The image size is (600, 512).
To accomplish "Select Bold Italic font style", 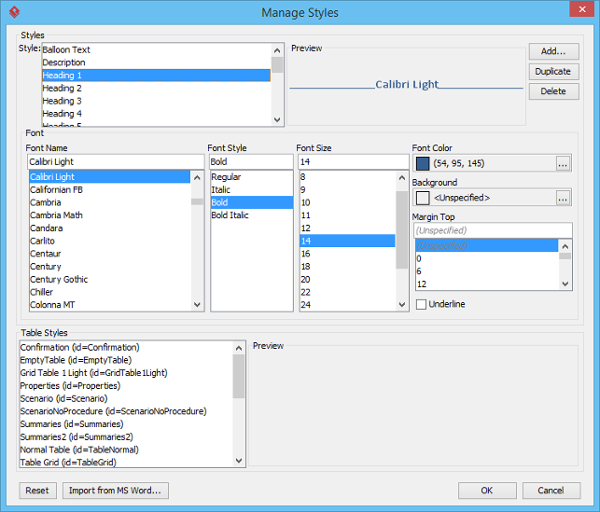I will point(251,215).
